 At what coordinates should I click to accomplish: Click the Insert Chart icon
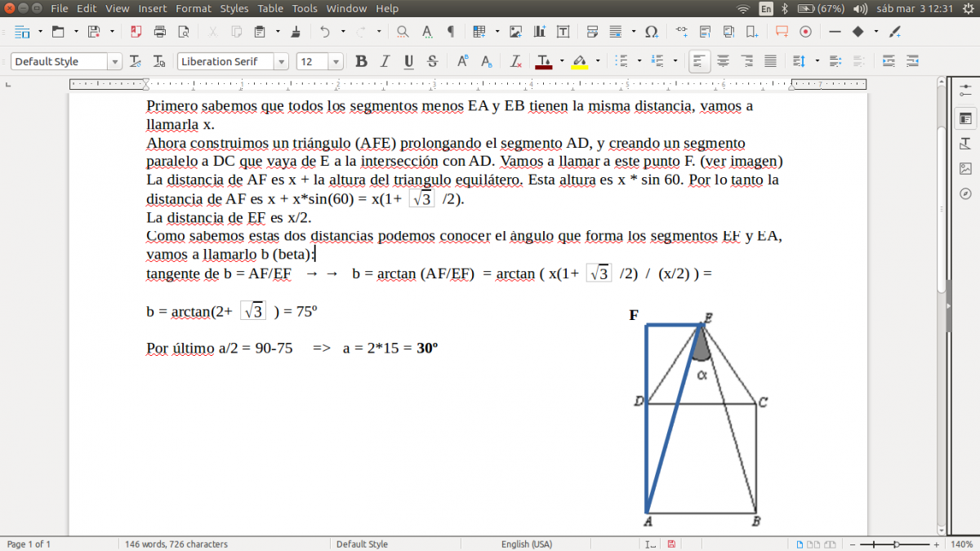[x=539, y=32]
